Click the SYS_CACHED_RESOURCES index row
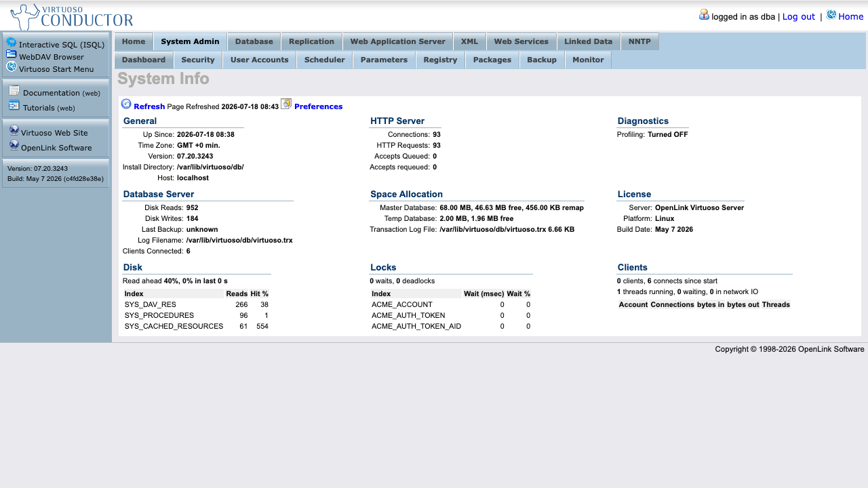The width and height of the screenshot is (868, 488). point(196,327)
